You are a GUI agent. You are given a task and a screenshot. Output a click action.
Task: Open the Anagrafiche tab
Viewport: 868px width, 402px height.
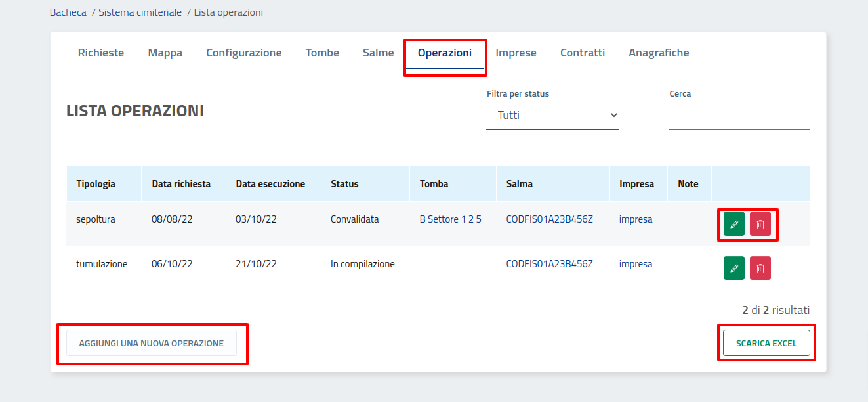point(659,53)
